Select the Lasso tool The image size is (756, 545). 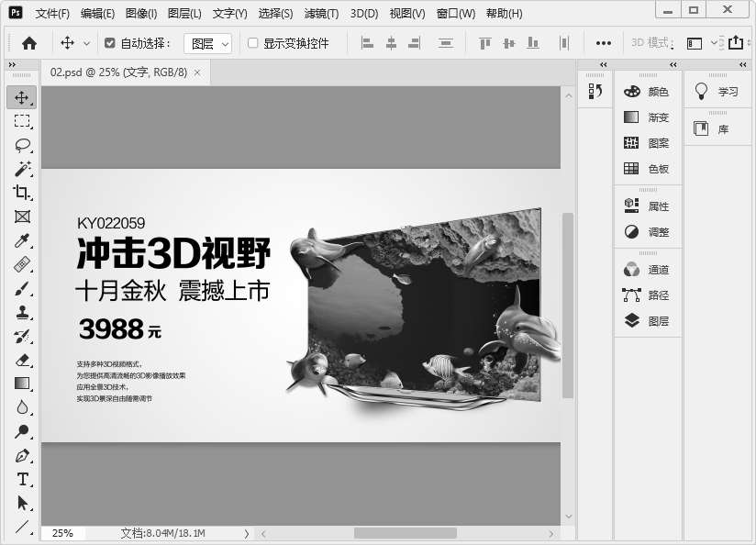tap(22, 145)
